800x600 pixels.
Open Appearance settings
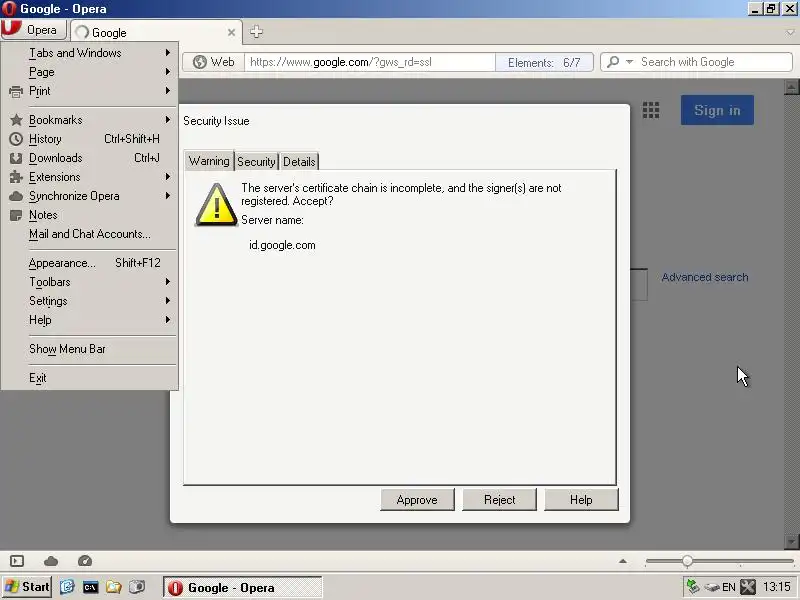90,263
